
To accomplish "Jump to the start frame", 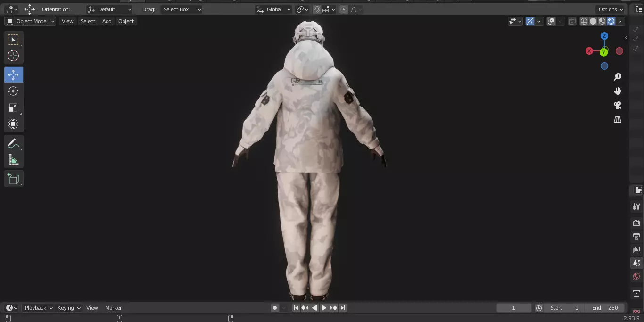I will pos(296,308).
